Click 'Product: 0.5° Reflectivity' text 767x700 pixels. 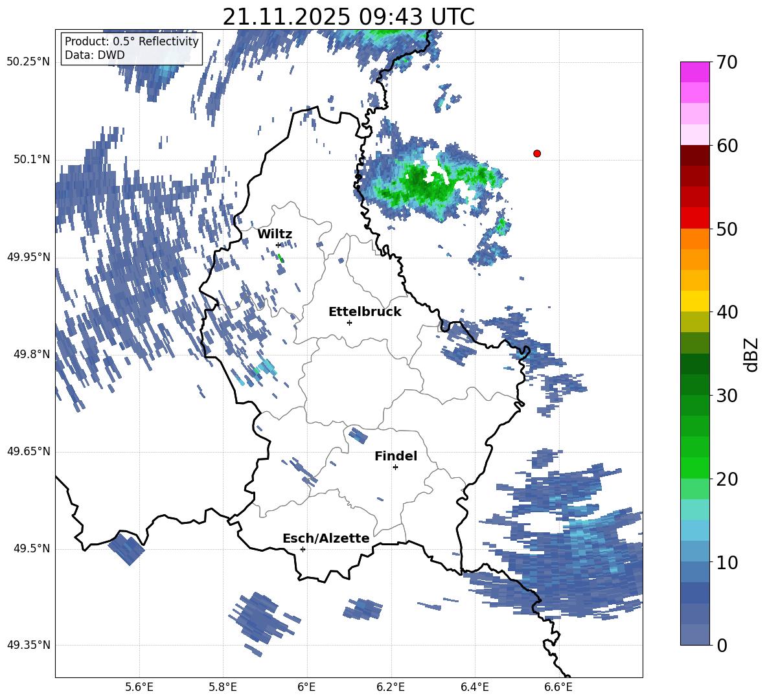[132, 41]
